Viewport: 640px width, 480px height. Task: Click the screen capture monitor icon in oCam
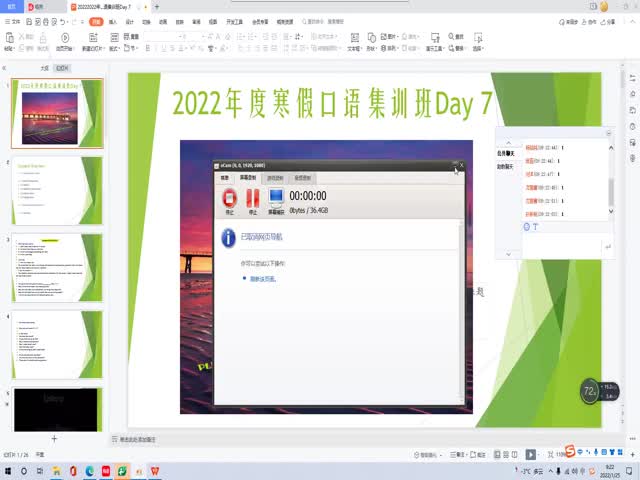tap(276, 199)
